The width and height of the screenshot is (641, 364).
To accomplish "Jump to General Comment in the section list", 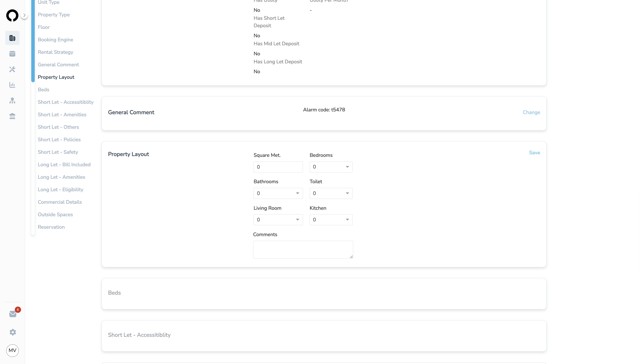I will click(x=58, y=65).
